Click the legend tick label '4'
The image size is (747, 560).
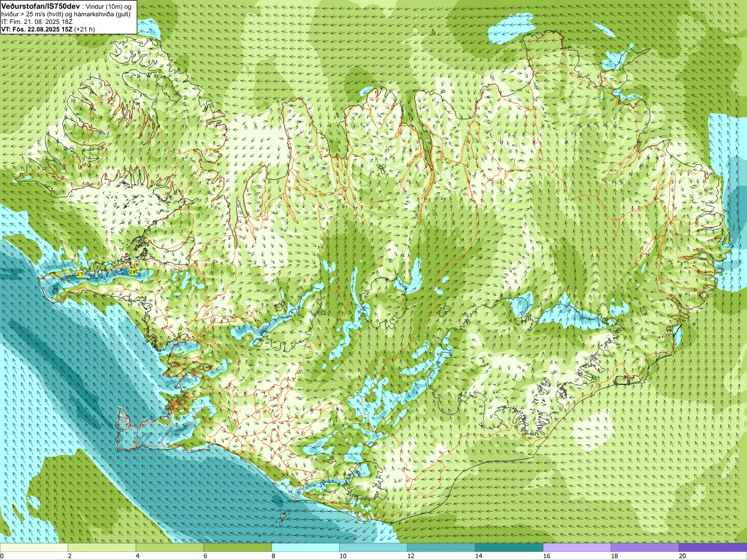(137, 556)
